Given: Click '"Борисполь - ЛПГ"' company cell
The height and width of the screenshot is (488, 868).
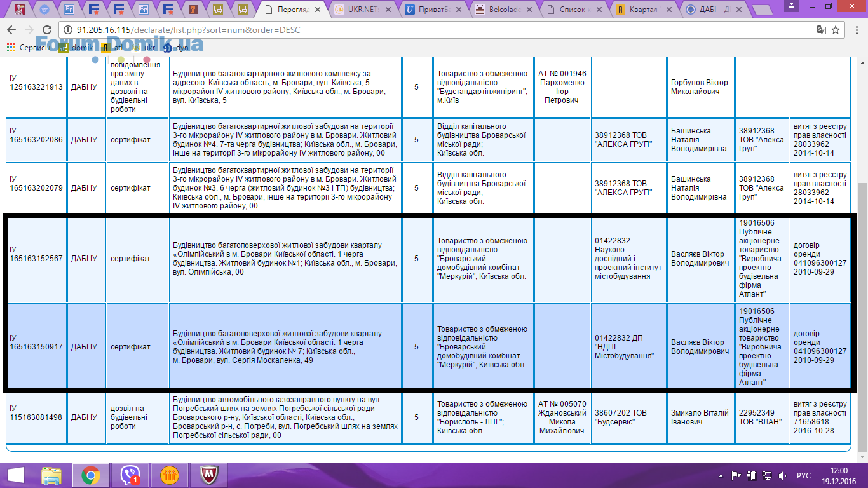Looking at the screenshot, I should click(x=484, y=417).
